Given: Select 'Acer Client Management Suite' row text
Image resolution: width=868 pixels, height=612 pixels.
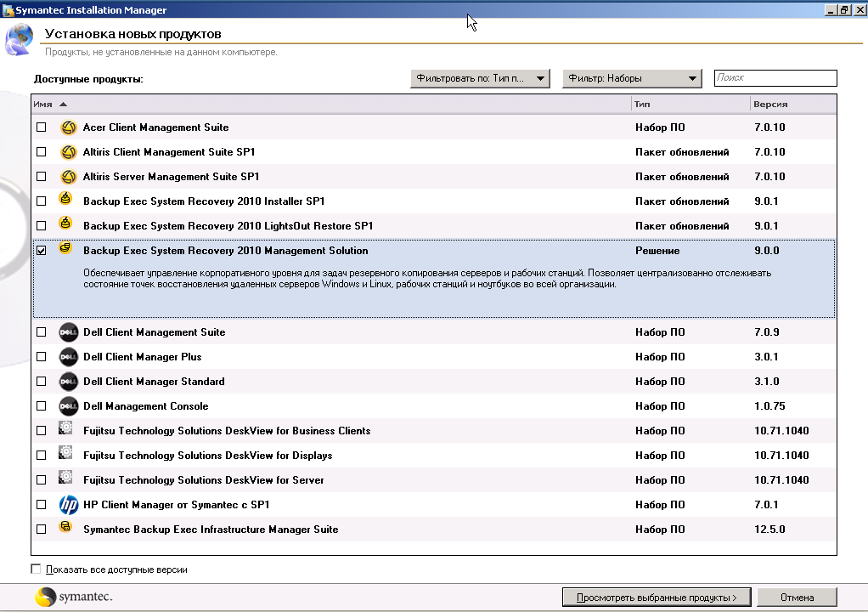Looking at the screenshot, I should tap(155, 127).
